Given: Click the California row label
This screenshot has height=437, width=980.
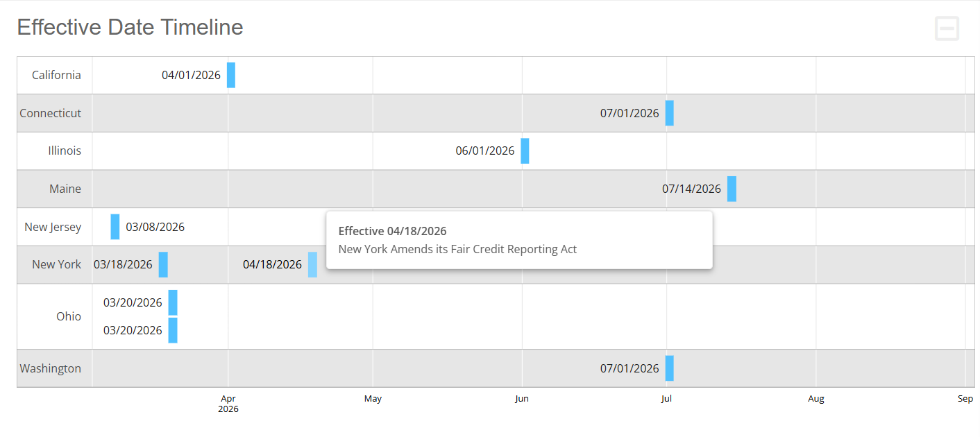Looking at the screenshot, I should [56, 75].
